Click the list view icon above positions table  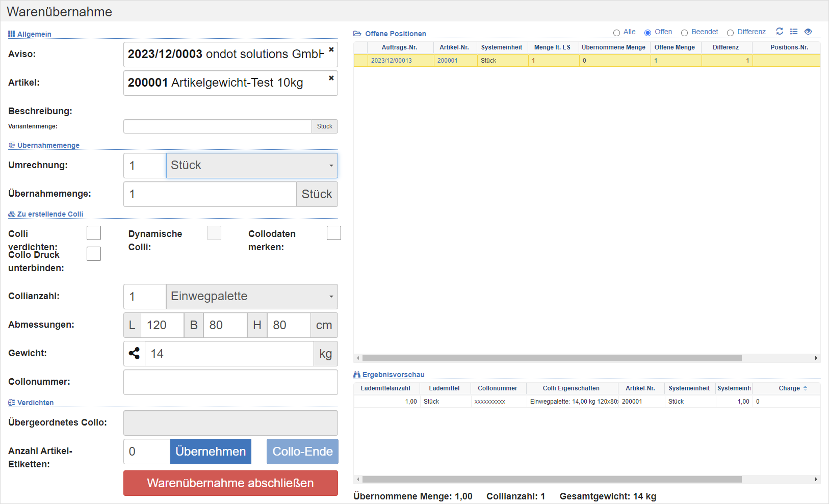pos(793,32)
